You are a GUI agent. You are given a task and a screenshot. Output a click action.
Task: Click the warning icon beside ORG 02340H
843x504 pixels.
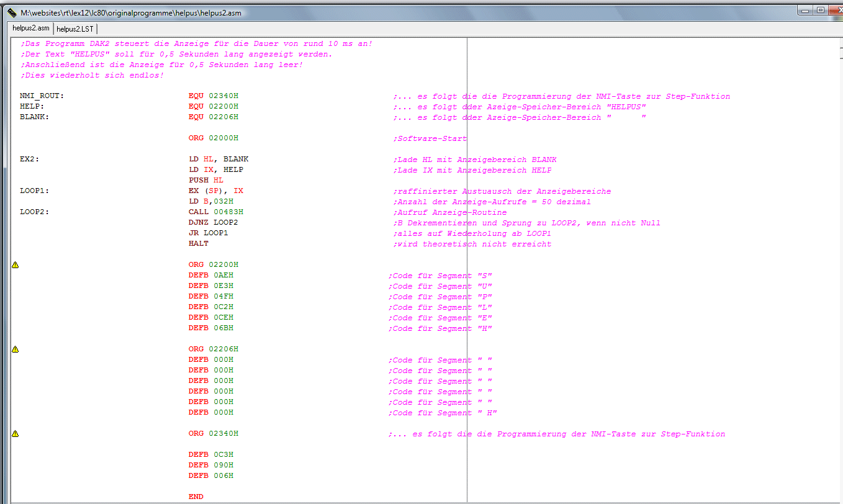(16, 434)
